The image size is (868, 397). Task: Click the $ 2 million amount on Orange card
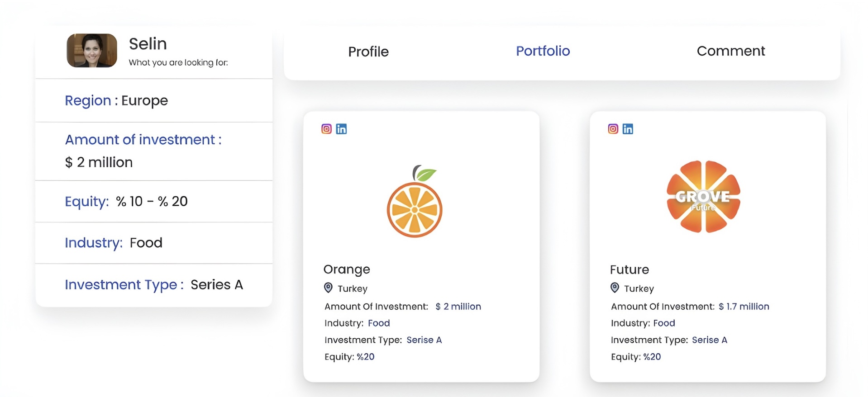[x=458, y=307]
